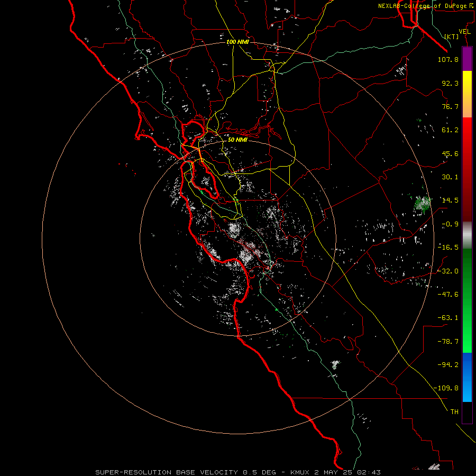Image resolution: width=476 pixels, height=476 pixels.
Task: Select the -16.5 legend value
Action: coord(448,248)
